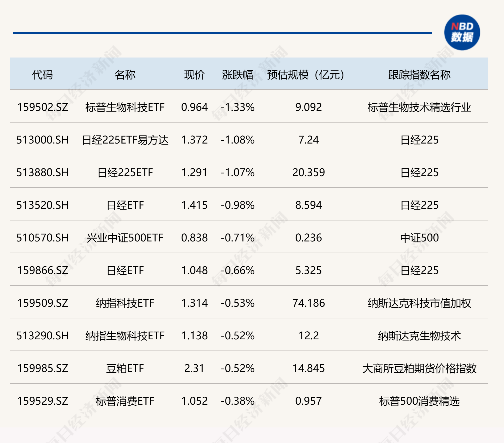Click change value -0.71%
504x443 pixels.
click(237, 238)
